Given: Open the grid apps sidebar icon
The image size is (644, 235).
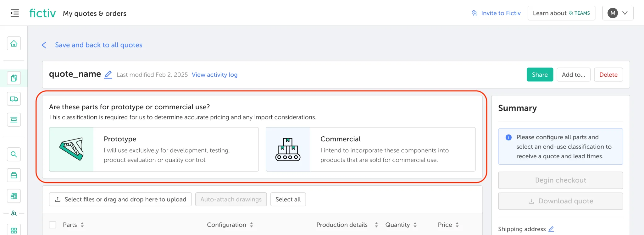Looking at the screenshot, I should [14, 230].
